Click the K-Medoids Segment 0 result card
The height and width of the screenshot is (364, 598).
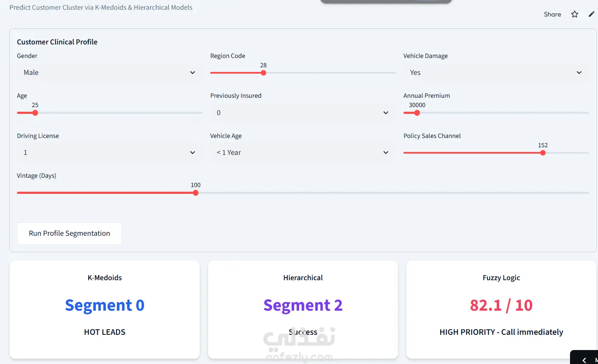coord(105,309)
